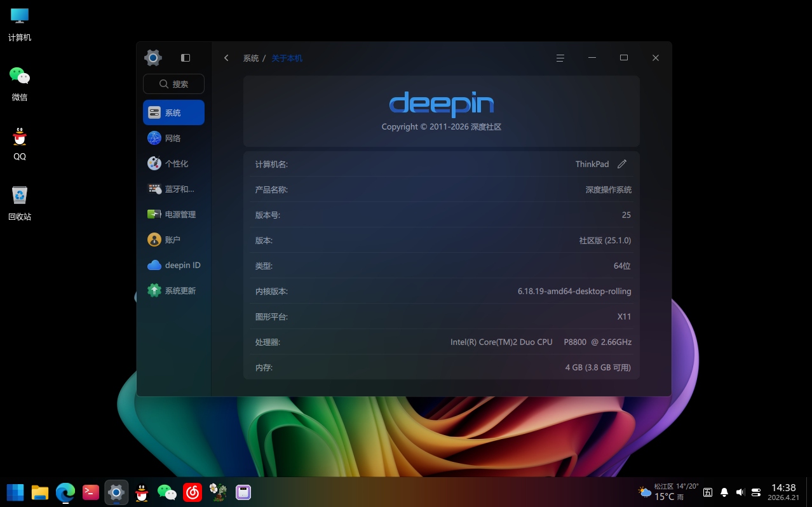
Task: Edit the computer name with the pencil icon
Action: click(622, 164)
